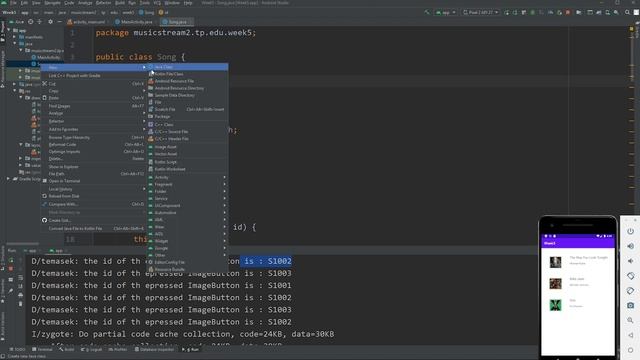Expand the Refactor submenu in context menu

93,121
